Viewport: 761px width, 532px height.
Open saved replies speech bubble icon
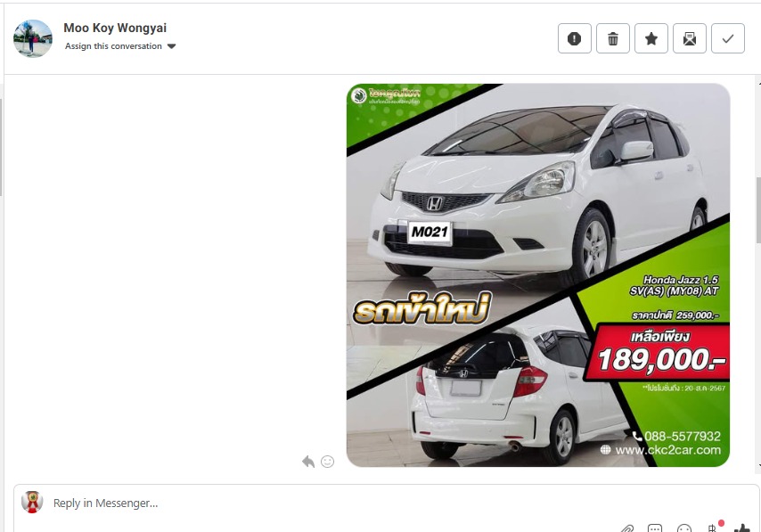(655, 528)
